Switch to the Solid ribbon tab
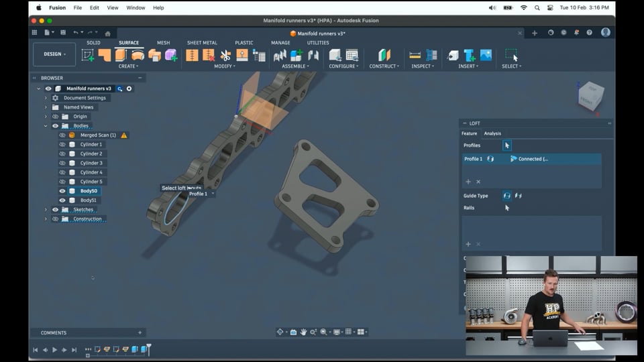 click(x=93, y=43)
